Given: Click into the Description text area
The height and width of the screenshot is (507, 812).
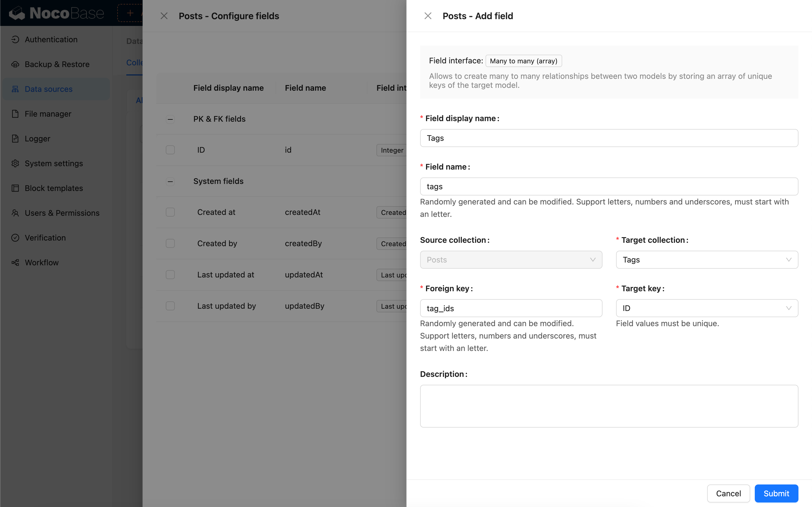Looking at the screenshot, I should click(609, 406).
